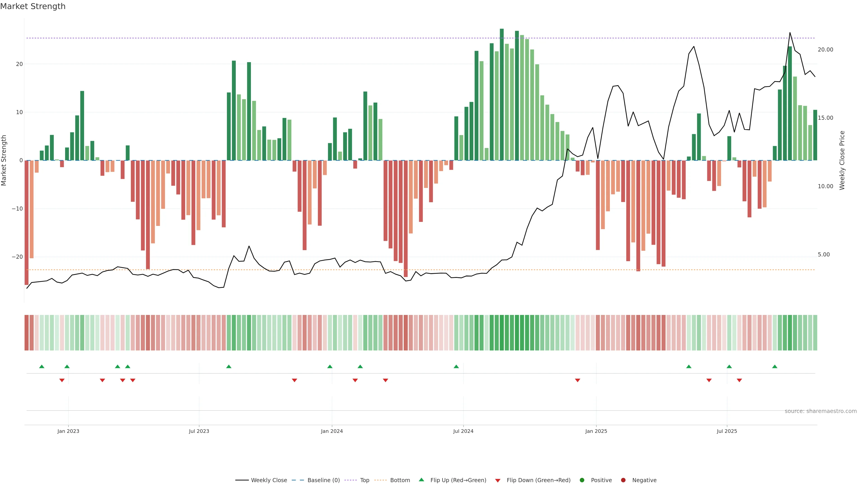Click the Jul 2025 x-axis label

point(727,431)
